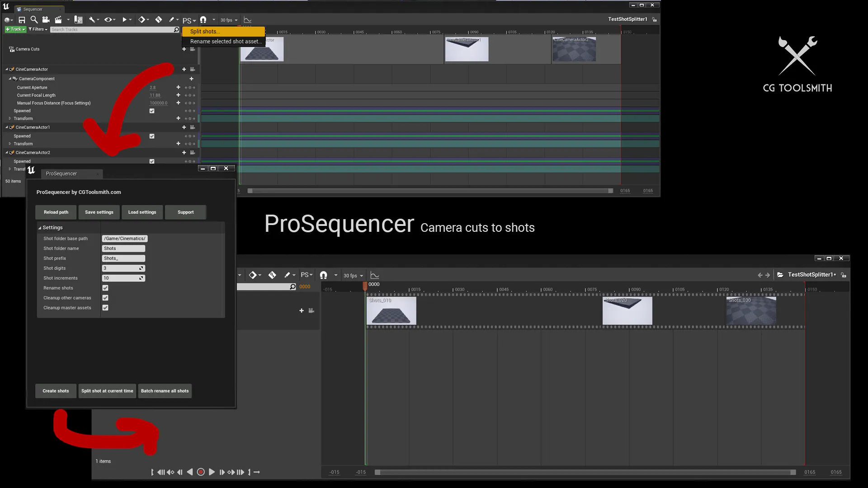Click the play forward button in bottom transport

click(212, 472)
